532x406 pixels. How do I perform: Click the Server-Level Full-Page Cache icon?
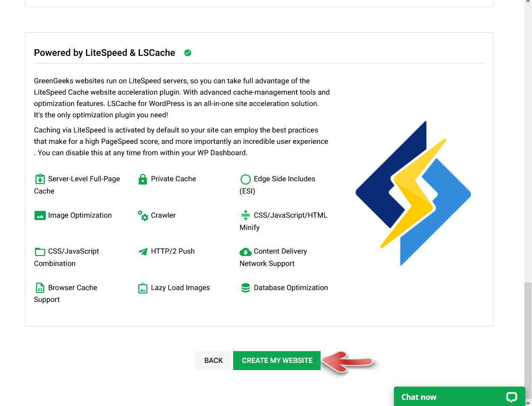(40, 179)
